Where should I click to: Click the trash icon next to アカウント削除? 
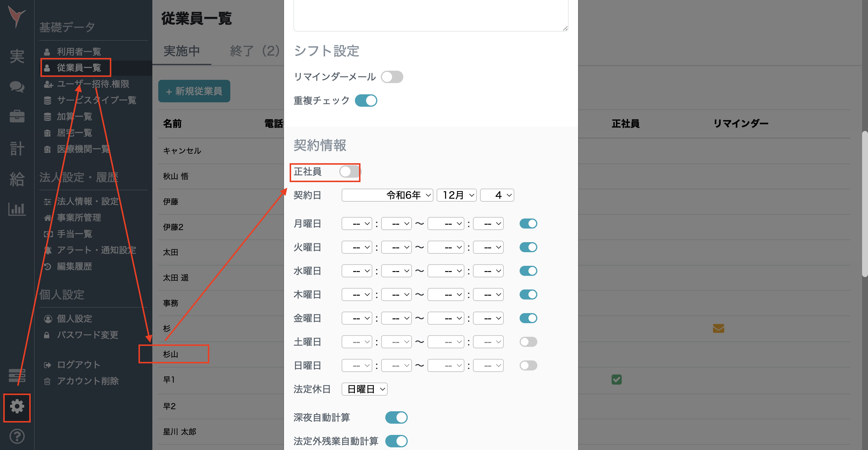pyautogui.click(x=47, y=381)
